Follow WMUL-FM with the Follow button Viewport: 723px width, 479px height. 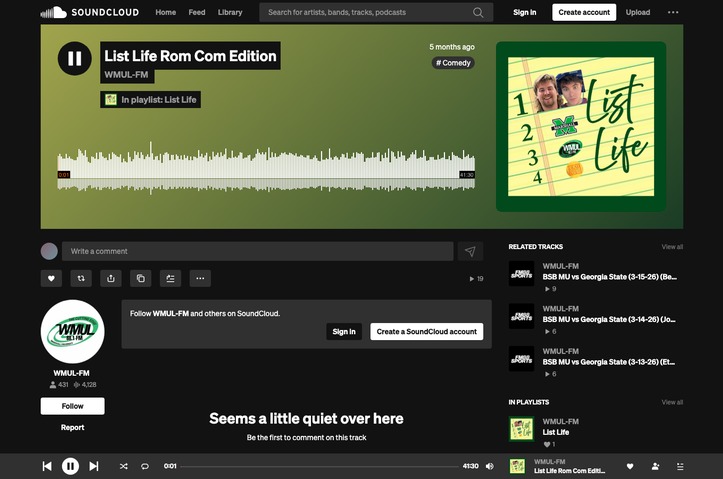[72, 406]
